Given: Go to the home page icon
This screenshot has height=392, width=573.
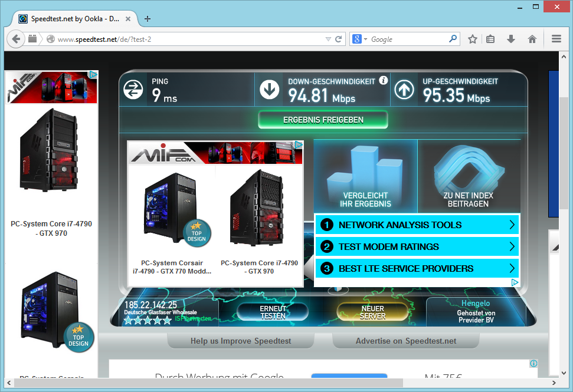Looking at the screenshot, I should (x=532, y=39).
